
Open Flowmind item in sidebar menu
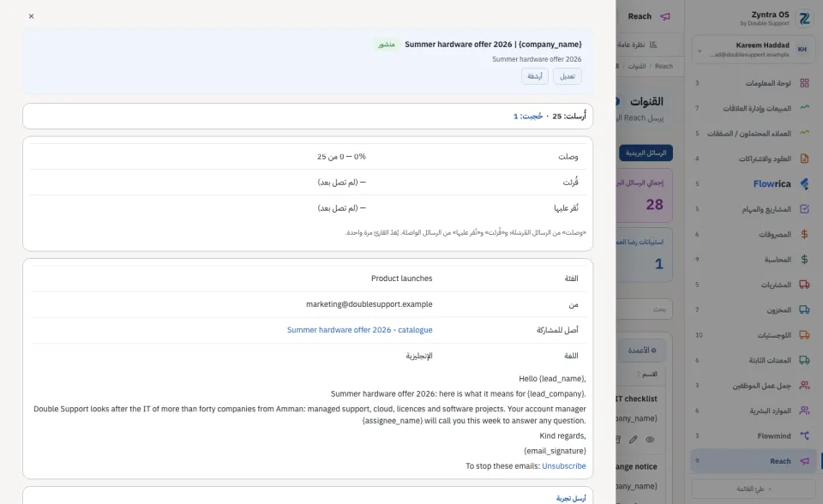click(x=754, y=435)
